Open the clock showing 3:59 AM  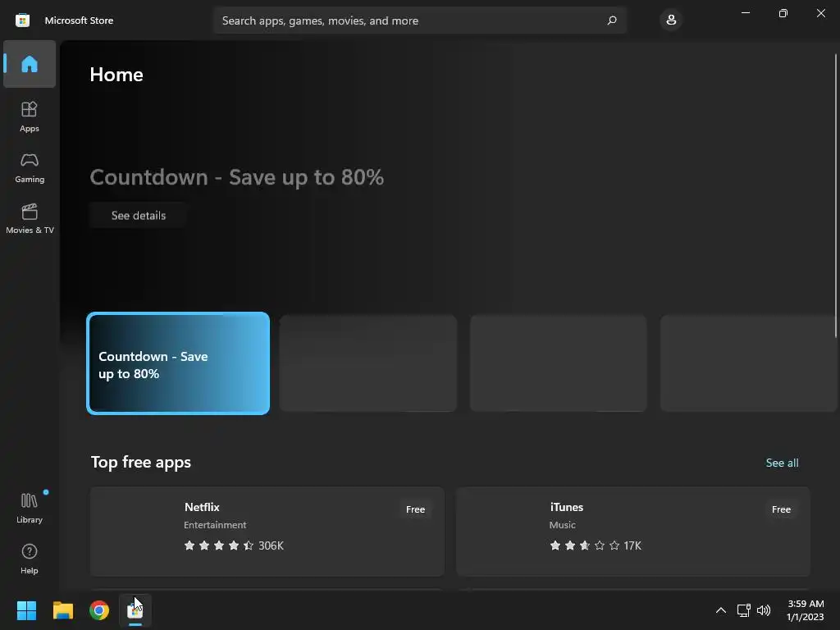806,610
